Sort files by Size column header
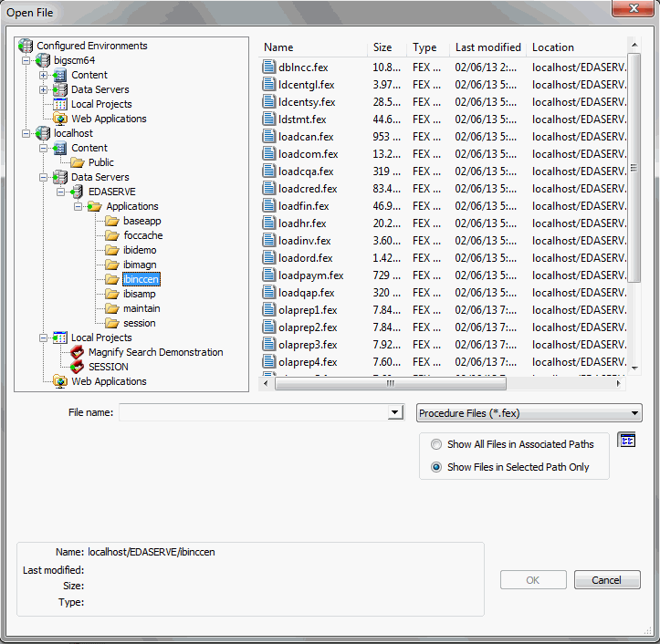 point(387,47)
